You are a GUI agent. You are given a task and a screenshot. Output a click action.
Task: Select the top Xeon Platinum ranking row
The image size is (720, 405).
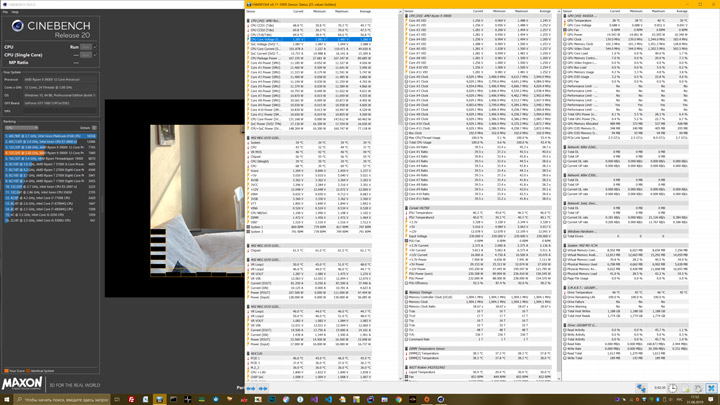(x=51, y=136)
